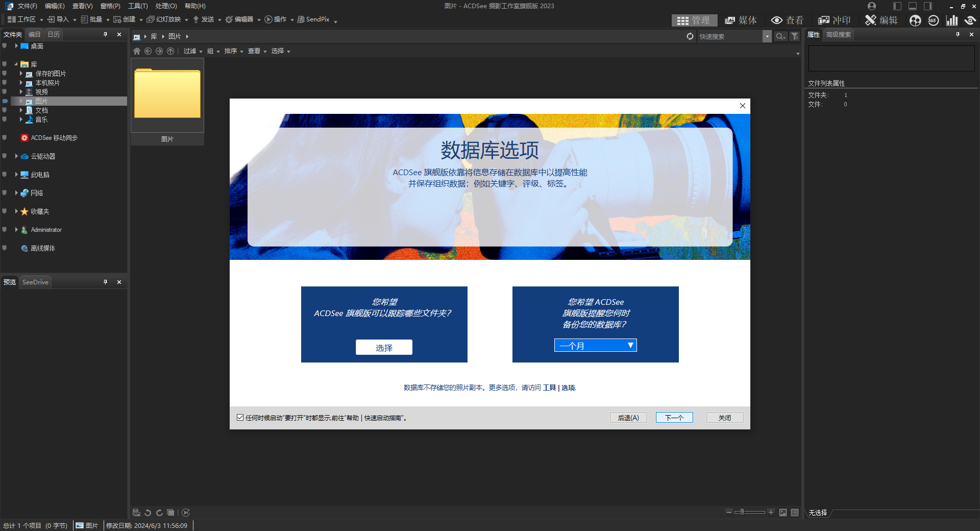Click the zoom in plus icon
This screenshot has height=531, width=980.
coord(771,512)
